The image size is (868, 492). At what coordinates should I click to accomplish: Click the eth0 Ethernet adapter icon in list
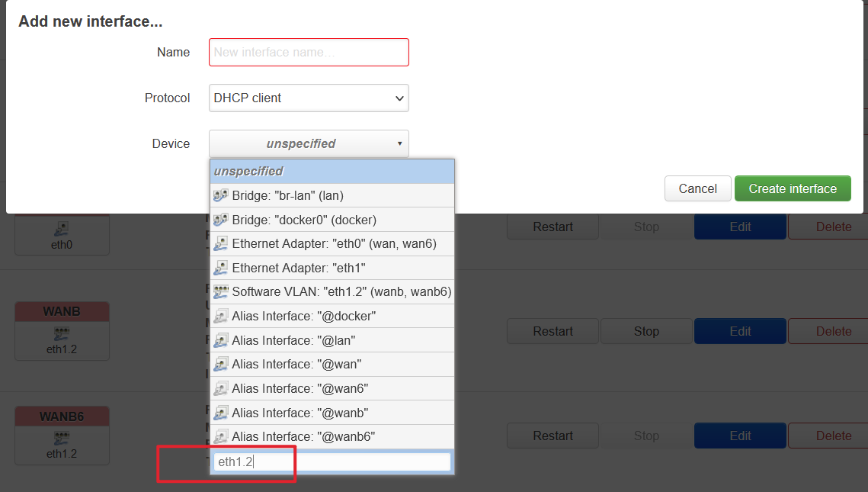(x=221, y=244)
